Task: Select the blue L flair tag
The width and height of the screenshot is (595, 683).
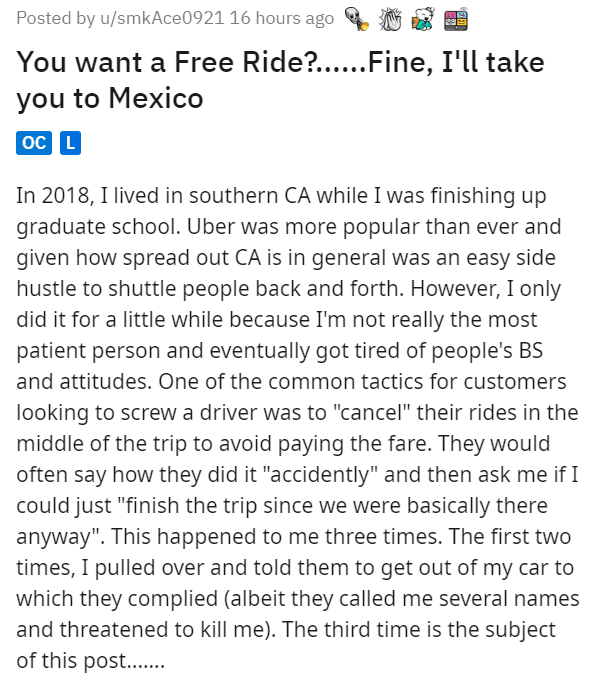Action: [70, 143]
